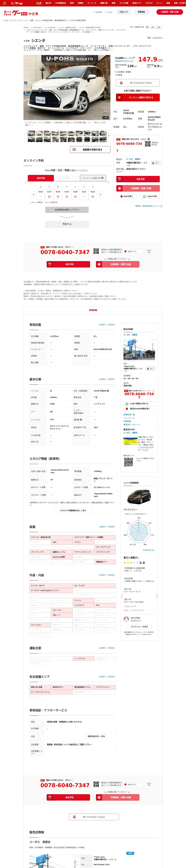
Task: Click お気に入り header button
Action: click(x=124, y=12)
